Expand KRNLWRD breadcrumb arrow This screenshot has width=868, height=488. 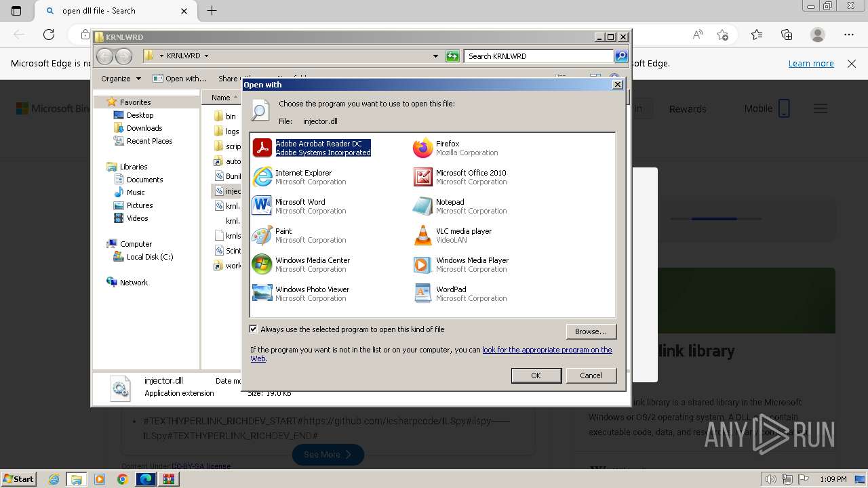pyautogui.click(x=206, y=56)
